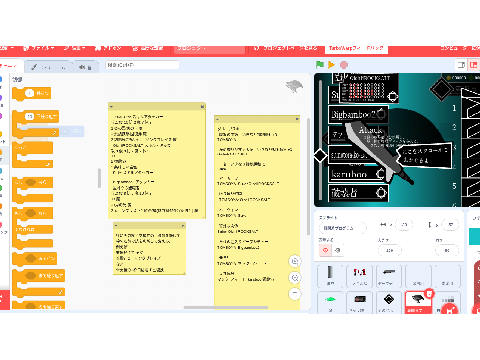Hide the sprite with crossed-eye icon

pyautogui.click(x=338, y=250)
